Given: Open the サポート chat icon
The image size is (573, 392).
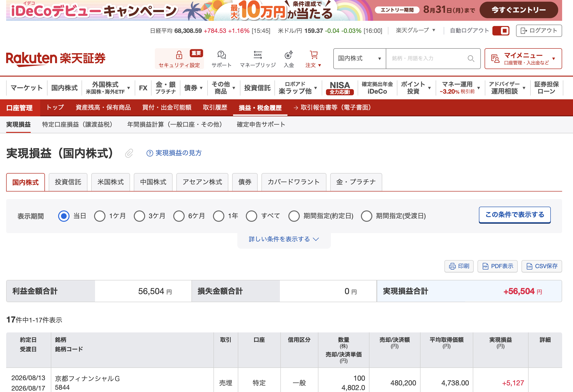Looking at the screenshot, I should pos(221,55).
